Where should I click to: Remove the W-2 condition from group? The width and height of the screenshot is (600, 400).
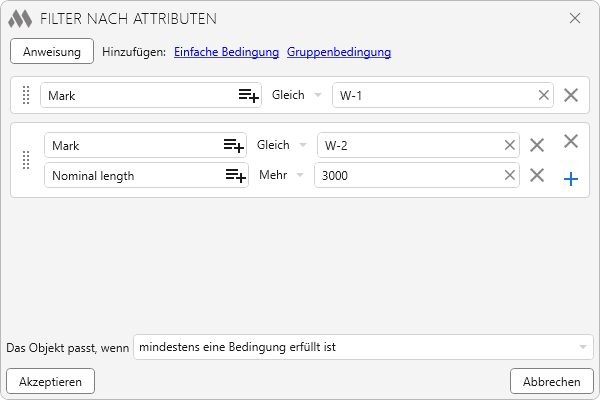click(537, 145)
